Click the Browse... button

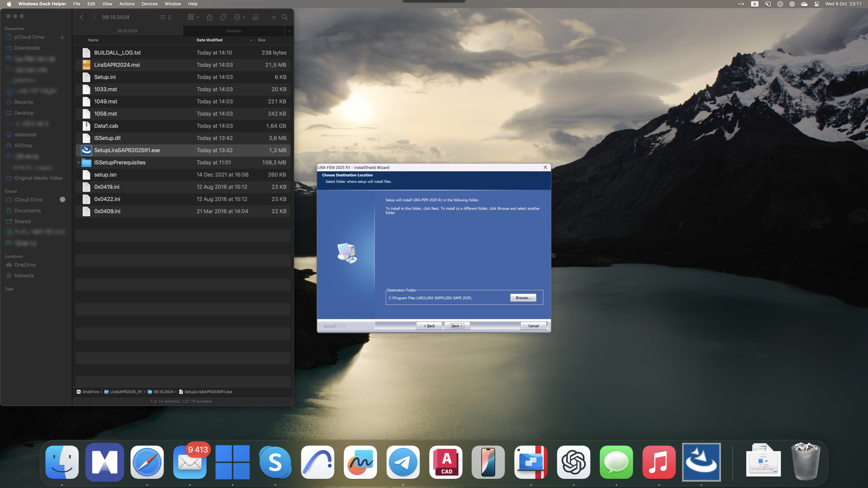coord(523,298)
